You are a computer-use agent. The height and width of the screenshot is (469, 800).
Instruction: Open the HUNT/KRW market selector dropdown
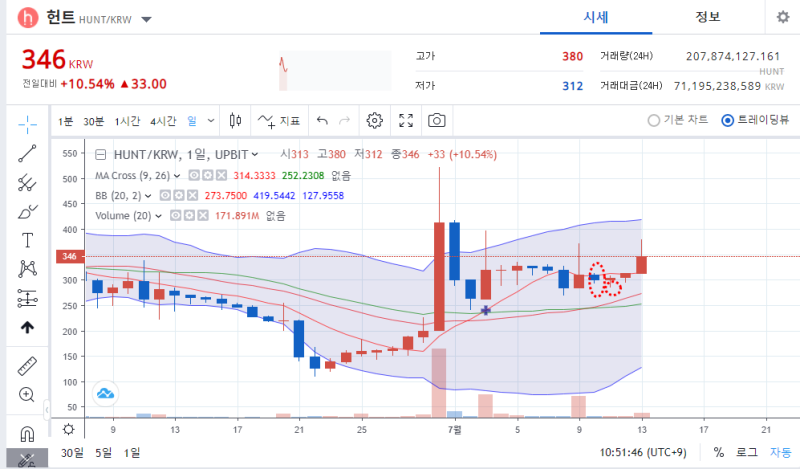(x=146, y=20)
